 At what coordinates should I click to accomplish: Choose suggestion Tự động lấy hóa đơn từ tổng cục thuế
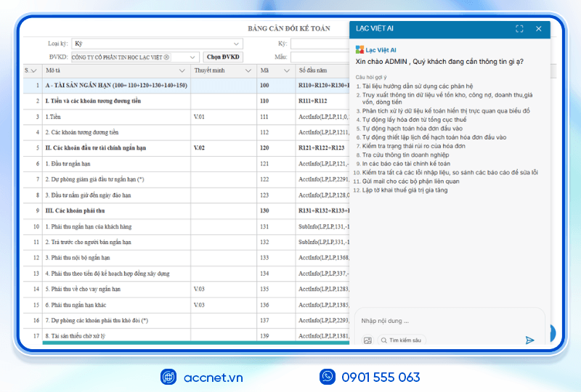click(414, 120)
